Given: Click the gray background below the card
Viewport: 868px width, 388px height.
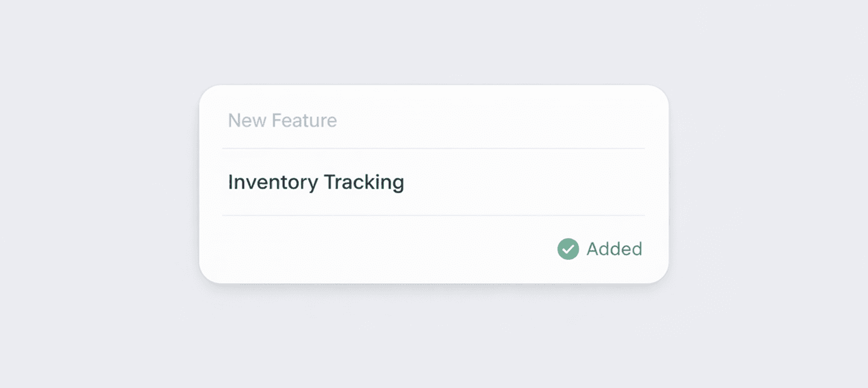Looking at the screenshot, I should click(x=434, y=337).
